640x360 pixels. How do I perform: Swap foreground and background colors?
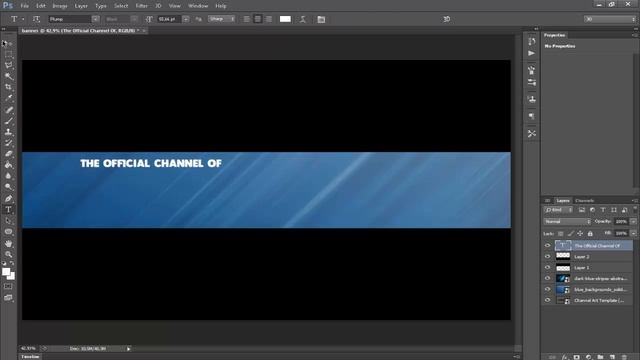pyautogui.click(x=12, y=263)
